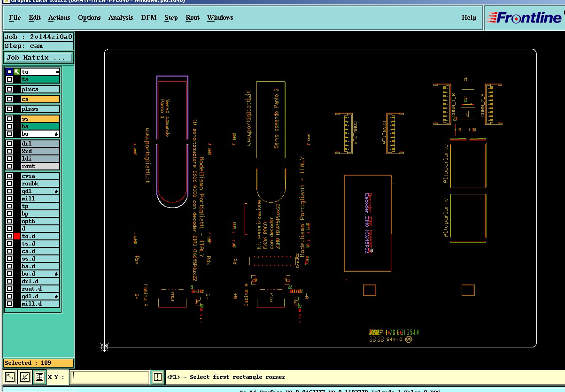
Task: Click the black color box on the cs row
Action: coord(17,99)
